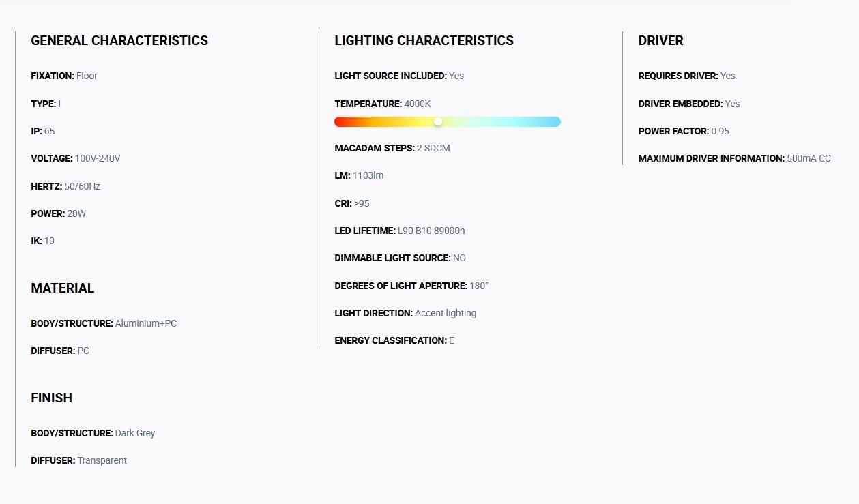
Task: Click the Finish section heading
Action: coord(51,398)
